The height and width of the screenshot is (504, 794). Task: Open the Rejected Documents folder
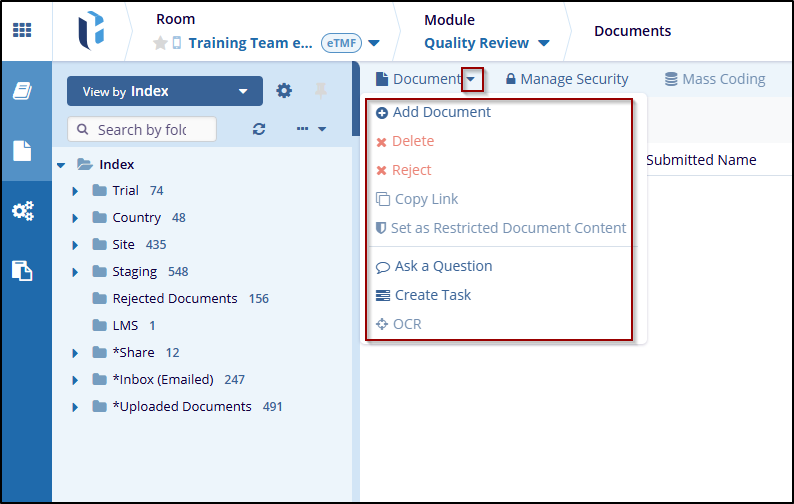(174, 299)
